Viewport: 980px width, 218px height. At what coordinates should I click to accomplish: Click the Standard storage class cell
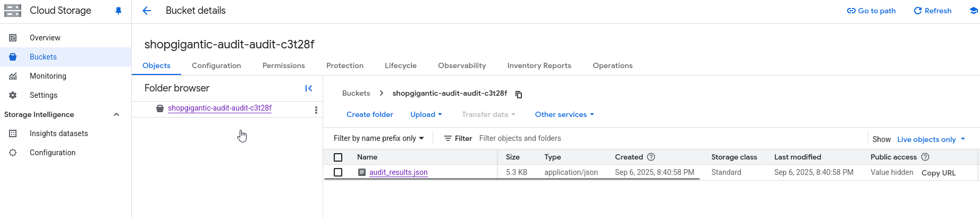coord(726,172)
